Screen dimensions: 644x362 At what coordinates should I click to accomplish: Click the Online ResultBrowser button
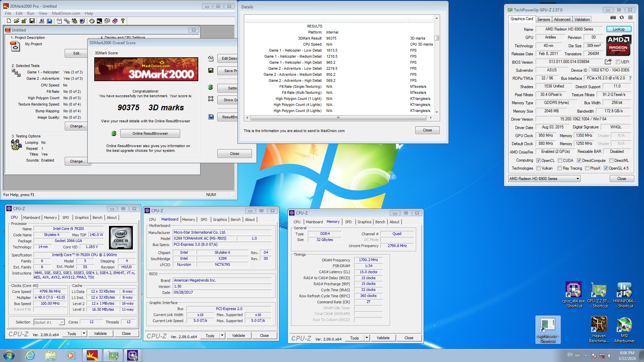(x=150, y=133)
